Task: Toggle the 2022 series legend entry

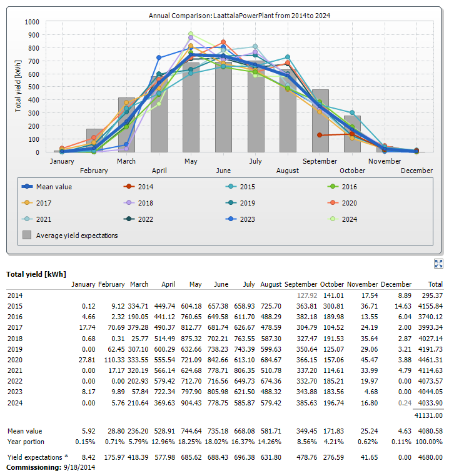Action: click(x=128, y=219)
